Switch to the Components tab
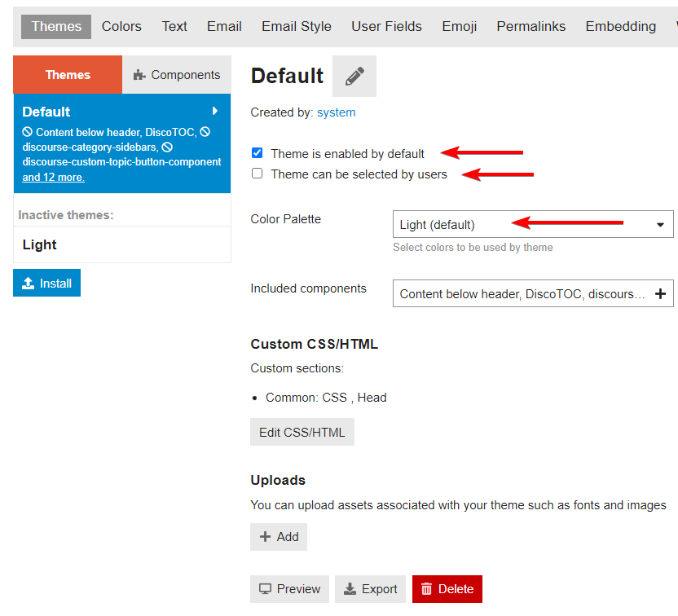 (176, 75)
